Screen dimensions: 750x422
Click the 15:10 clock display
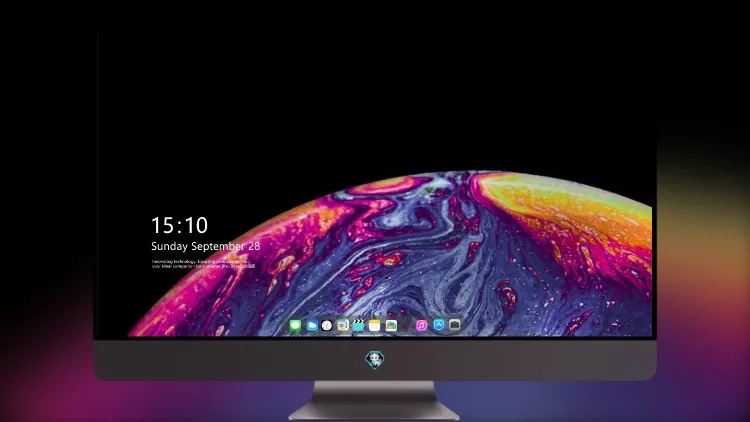point(179,225)
